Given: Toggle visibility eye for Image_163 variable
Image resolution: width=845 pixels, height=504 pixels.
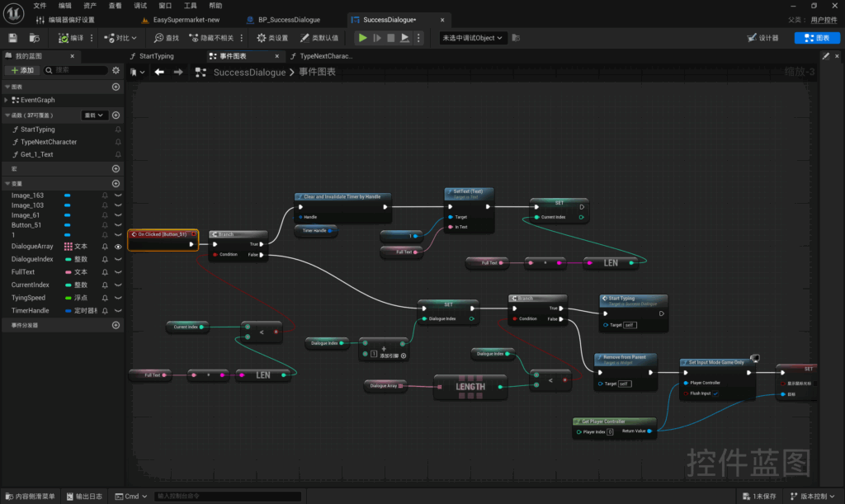Looking at the screenshot, I should (118, 195).
